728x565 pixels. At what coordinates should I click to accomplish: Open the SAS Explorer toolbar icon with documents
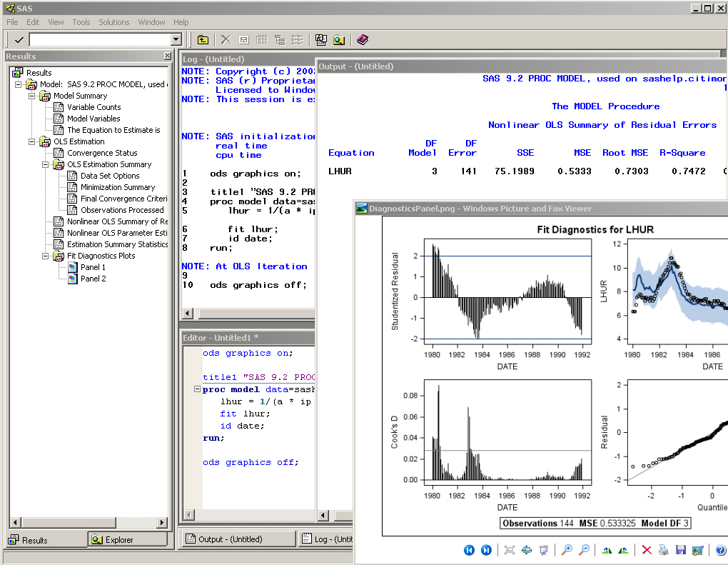321,40
